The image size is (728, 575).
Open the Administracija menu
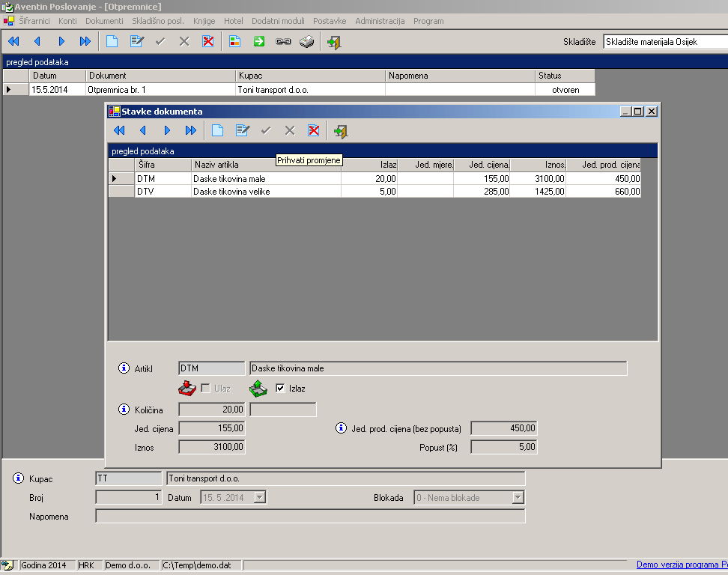coord(380,21)
